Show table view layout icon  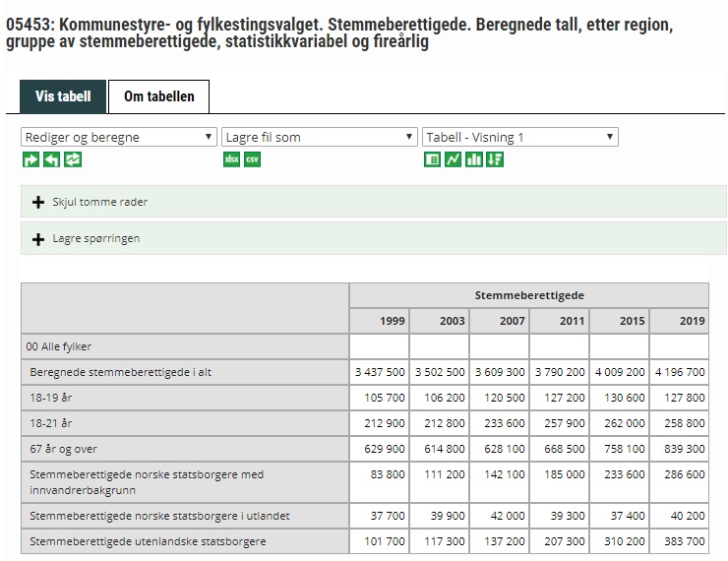pos(432,159)
